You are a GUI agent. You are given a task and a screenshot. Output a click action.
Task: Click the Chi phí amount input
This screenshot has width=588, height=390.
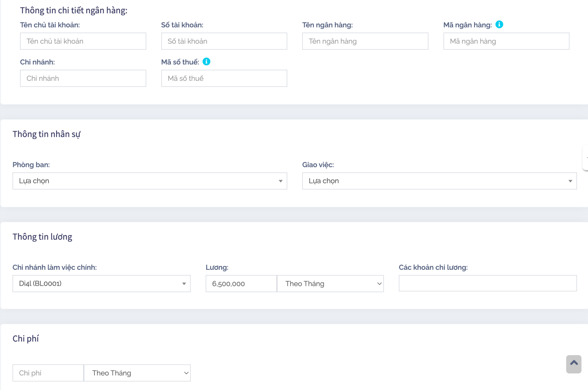point(48,373)
